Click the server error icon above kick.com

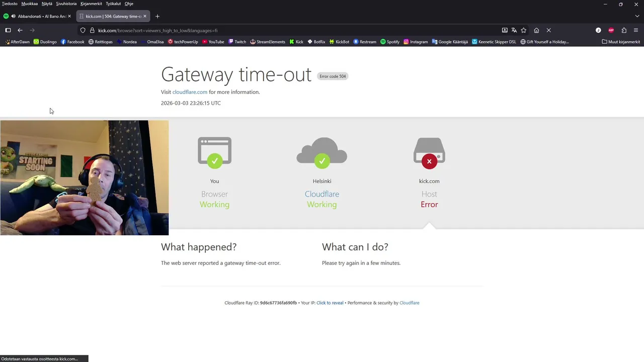[429, 152]
